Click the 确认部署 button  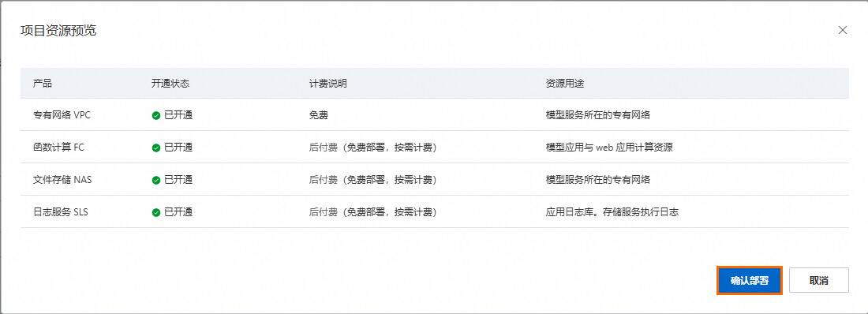click(x=750, y=280)
